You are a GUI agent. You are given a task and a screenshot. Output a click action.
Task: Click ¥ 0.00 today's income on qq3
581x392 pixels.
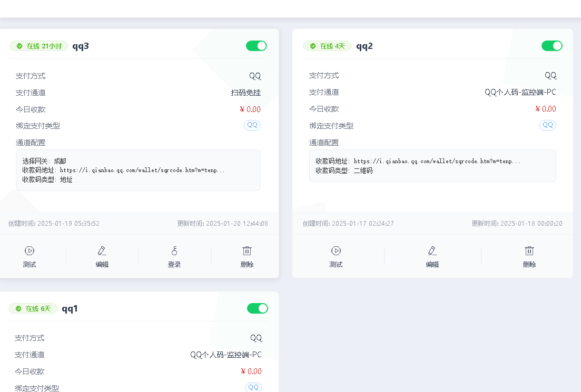251,109
